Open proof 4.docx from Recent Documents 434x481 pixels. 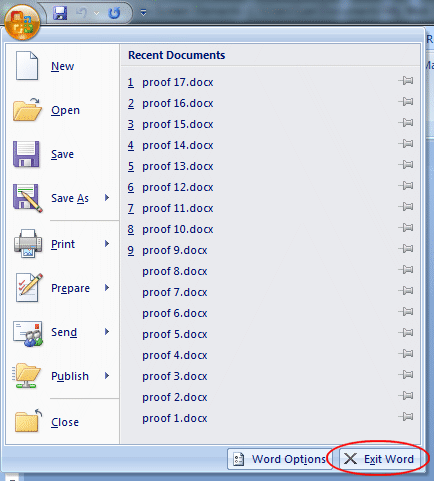point(175,355)
